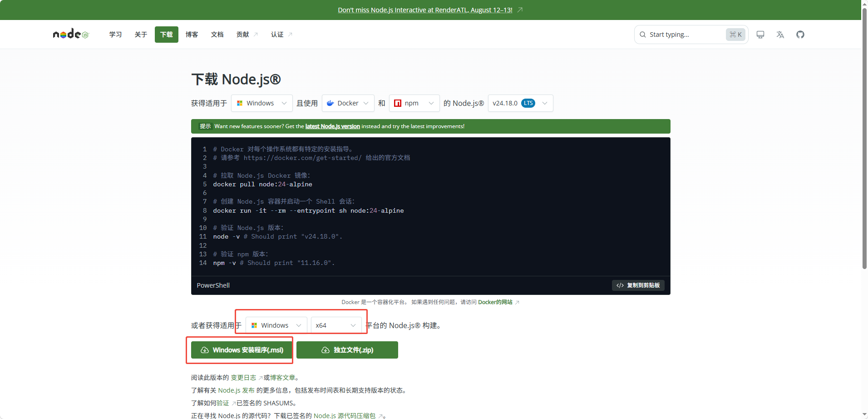
Task: Click the 提示 tip label
Action: (205, 126)
